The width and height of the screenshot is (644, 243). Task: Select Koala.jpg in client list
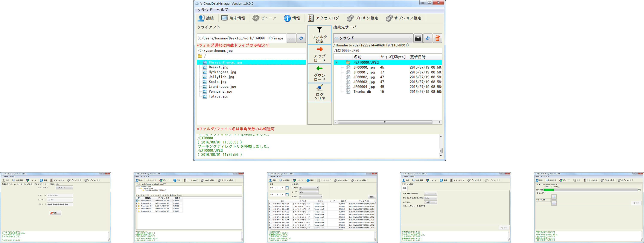(217, 82)
